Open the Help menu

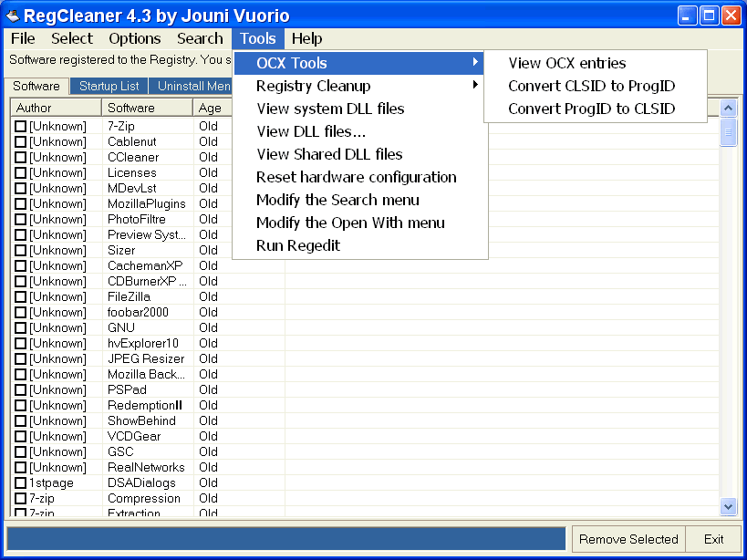[x=306, y=38]
